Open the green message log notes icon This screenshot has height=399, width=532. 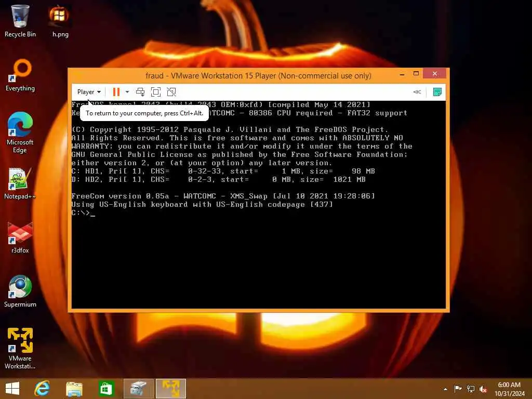437,92
